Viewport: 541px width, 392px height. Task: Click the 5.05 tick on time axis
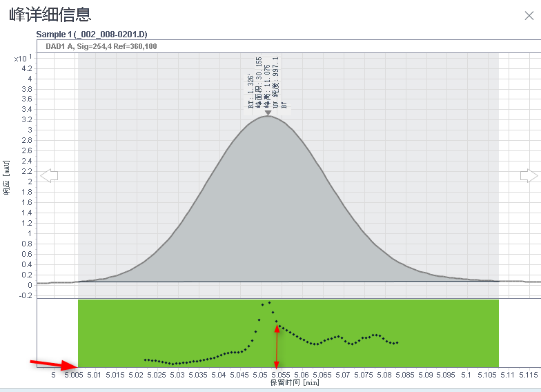click(261, 375)
